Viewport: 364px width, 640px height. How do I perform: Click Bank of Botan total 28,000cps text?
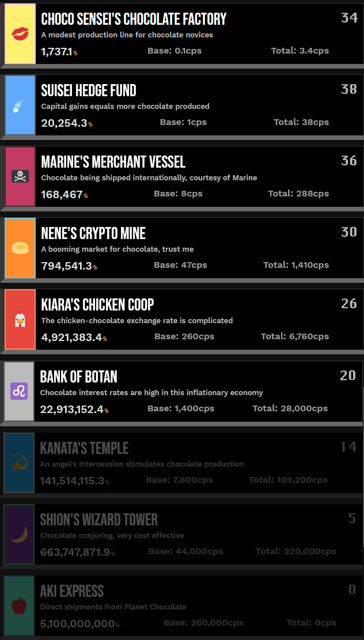point(290,408)
